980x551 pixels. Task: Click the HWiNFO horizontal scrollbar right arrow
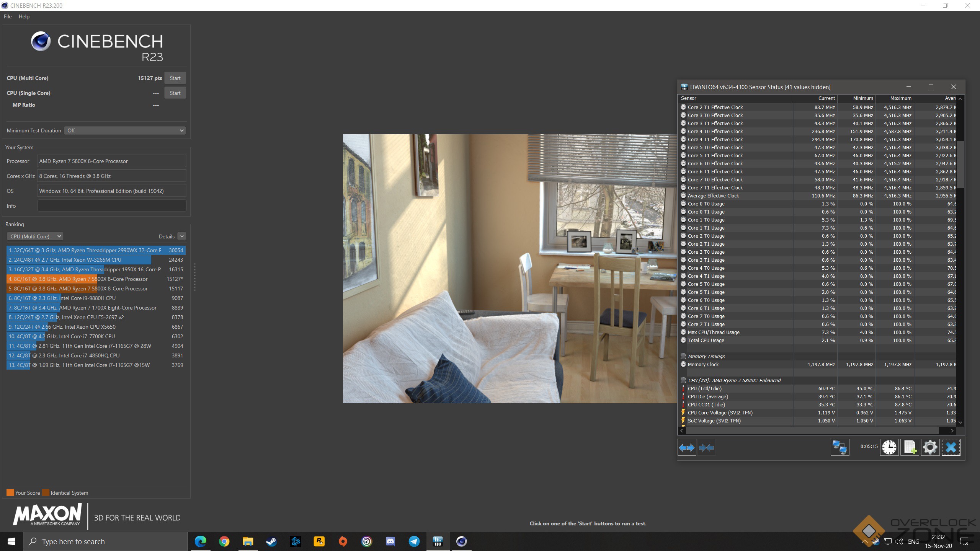pyautogui.click(x=952, y=430)
